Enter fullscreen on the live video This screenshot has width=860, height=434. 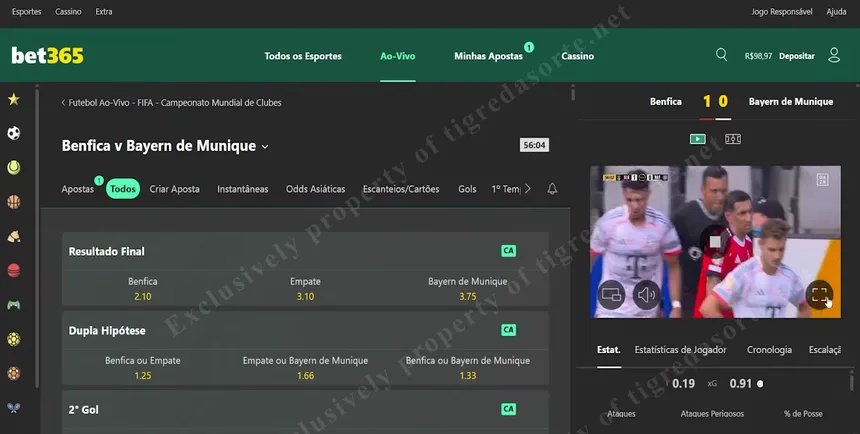point(819,295)
